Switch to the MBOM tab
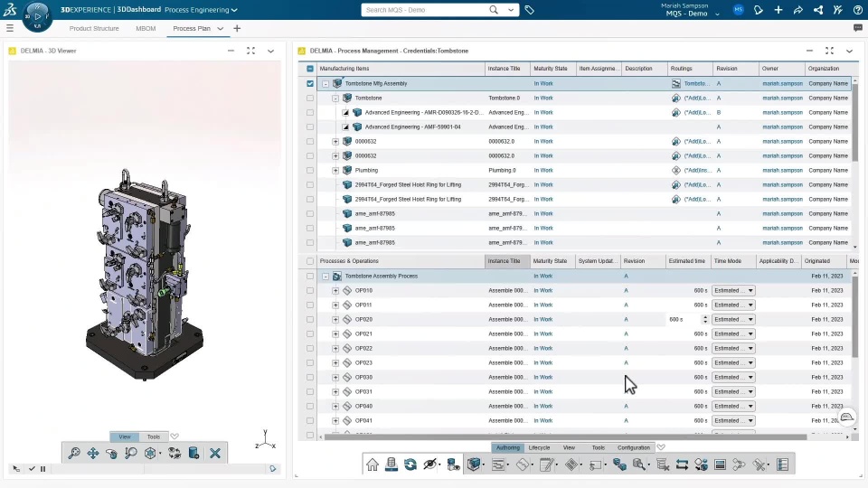This screenshot has width=868, height=488. click(x=146, y=28)
